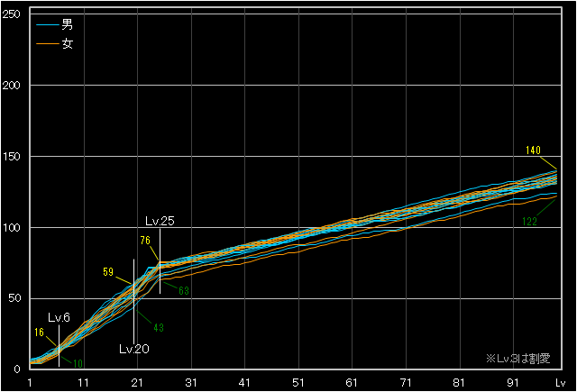The width and height of the screenshot is (577, 392).
Task: Click the x-axis unit label Lv
Action: click(x=561, y=383)
